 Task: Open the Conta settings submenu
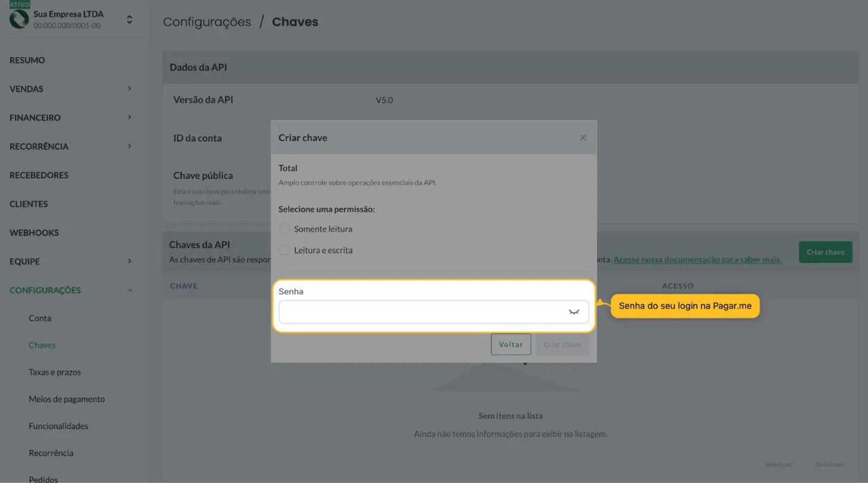[x=40, y=318]
